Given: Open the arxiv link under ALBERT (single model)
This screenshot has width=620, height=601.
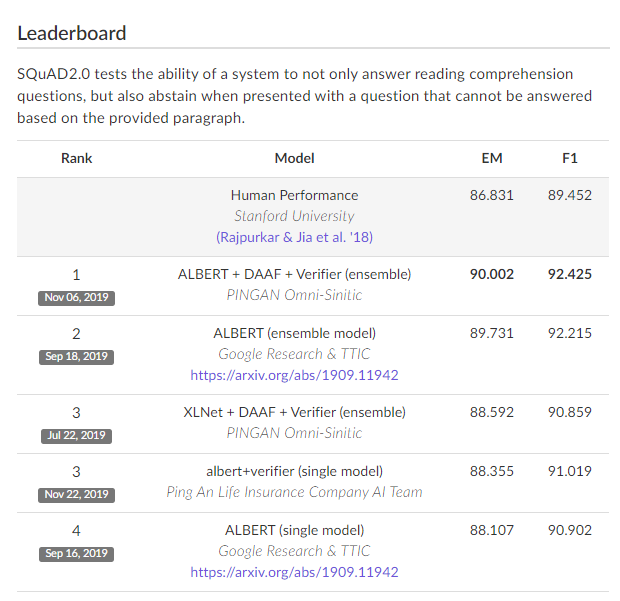Looking at the screenshot, I should click(x=294, y=572).
